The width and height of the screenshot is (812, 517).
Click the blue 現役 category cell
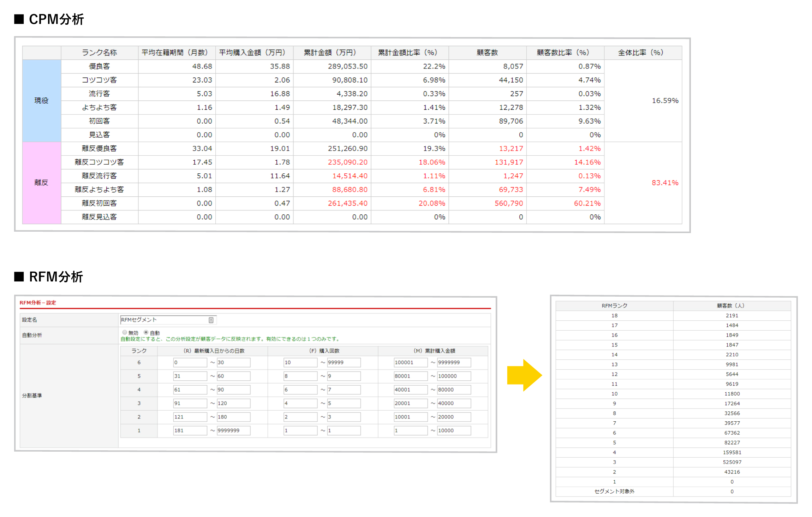(x=41, y=101)
